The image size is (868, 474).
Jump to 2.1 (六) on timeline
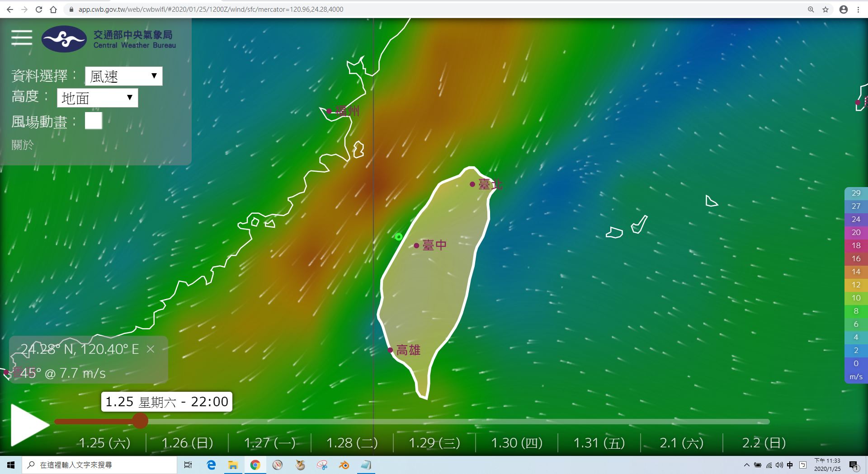coord(681,443)
